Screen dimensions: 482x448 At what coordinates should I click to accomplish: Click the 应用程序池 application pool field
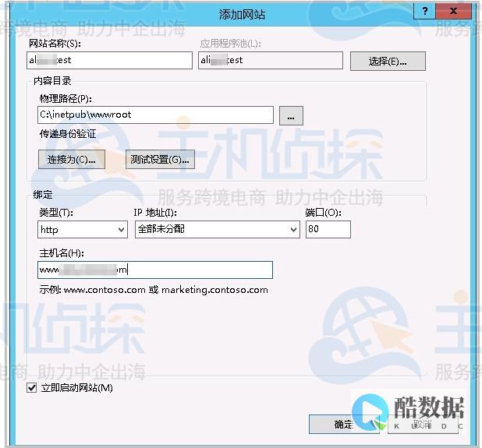click(270, 60)
